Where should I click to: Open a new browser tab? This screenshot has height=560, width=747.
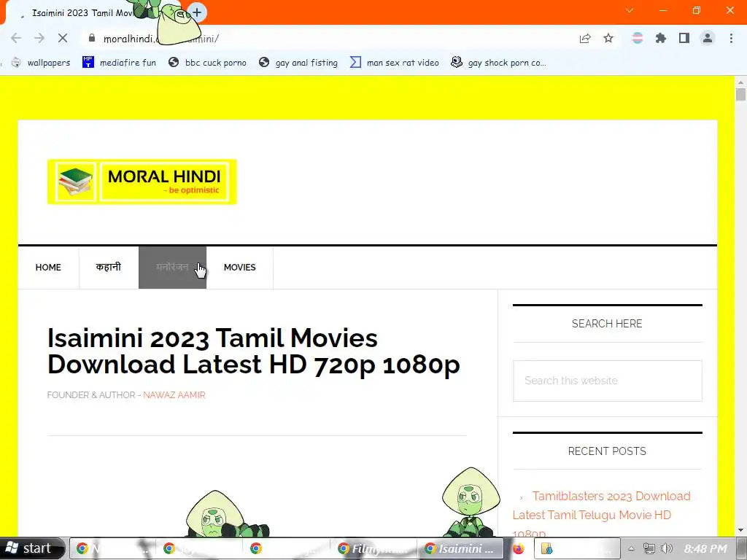pos(197,12)
